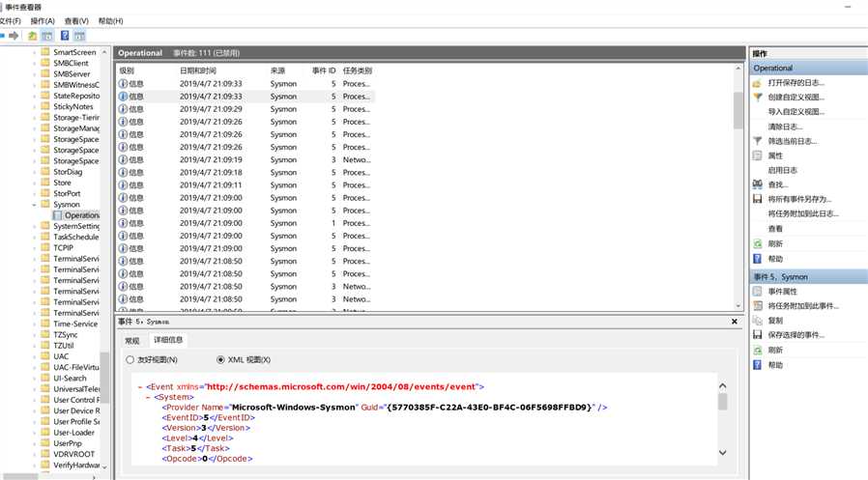868x480 pixels.
Task: Click 启用日志 action
Action: tap(783, 170)
